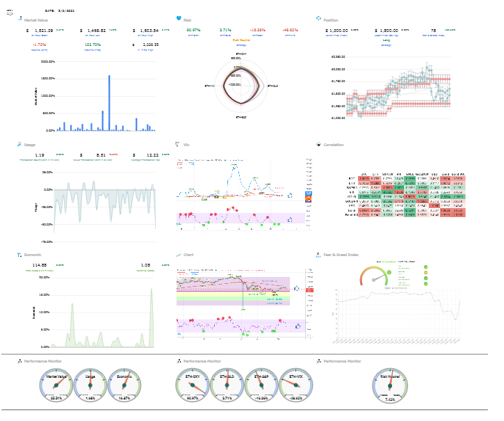Image resolution: width=504 pixels, height=421 pixels.
Task: Click the orange Risk Neutral strategy label
Action: [241, 40]
